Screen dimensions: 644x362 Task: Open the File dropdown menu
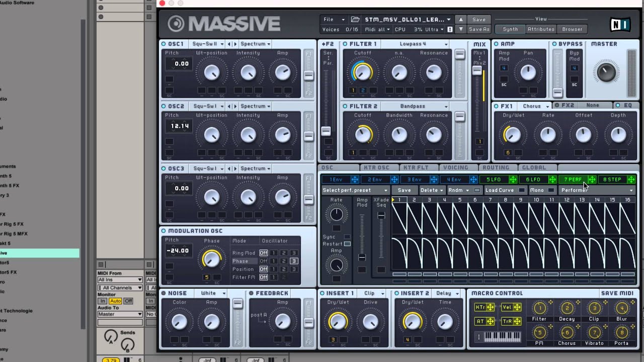334,20
